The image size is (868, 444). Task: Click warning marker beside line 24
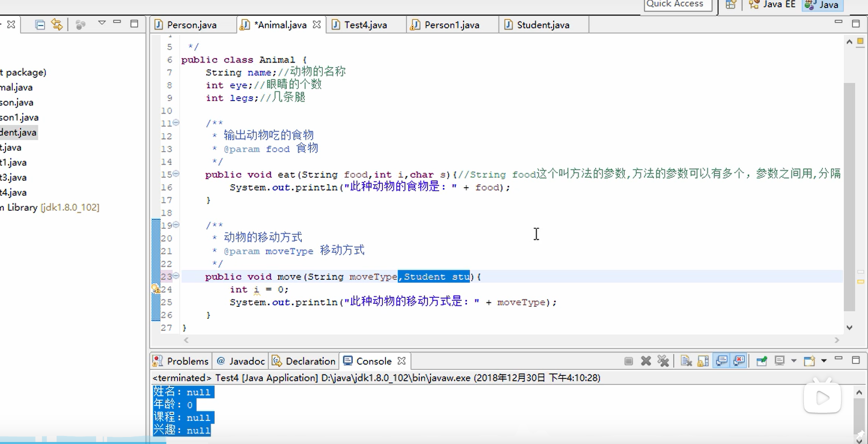tap(156, 289)
